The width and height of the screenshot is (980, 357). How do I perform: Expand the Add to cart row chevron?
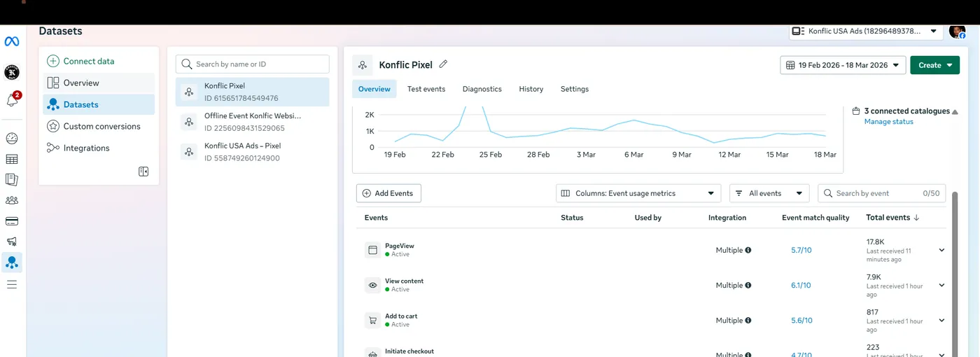pyautogui.click(x=941, y=320)
